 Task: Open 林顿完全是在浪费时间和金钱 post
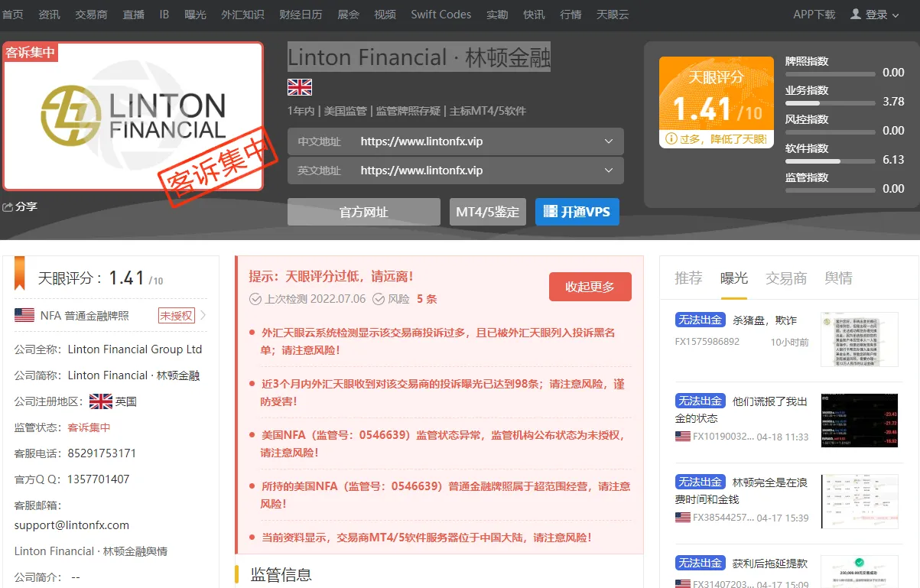(741, 491)
